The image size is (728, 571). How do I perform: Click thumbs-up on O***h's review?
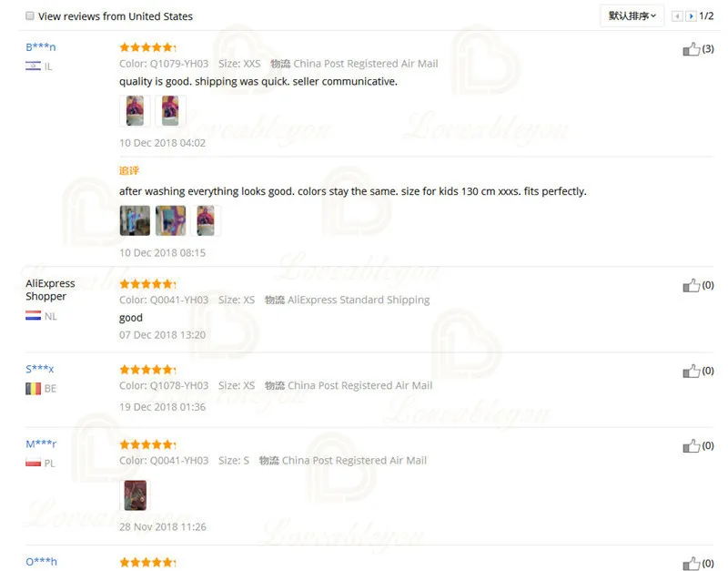691,564
